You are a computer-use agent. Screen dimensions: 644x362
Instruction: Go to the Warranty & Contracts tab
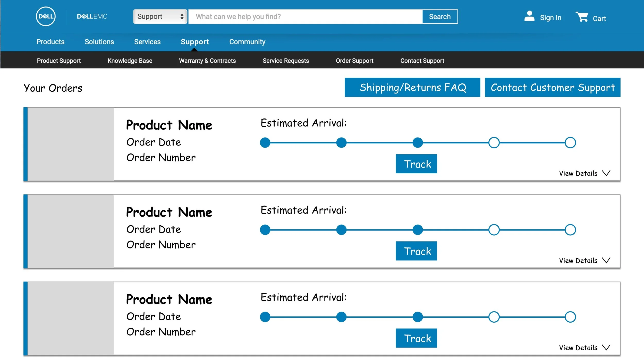[207, 61]
